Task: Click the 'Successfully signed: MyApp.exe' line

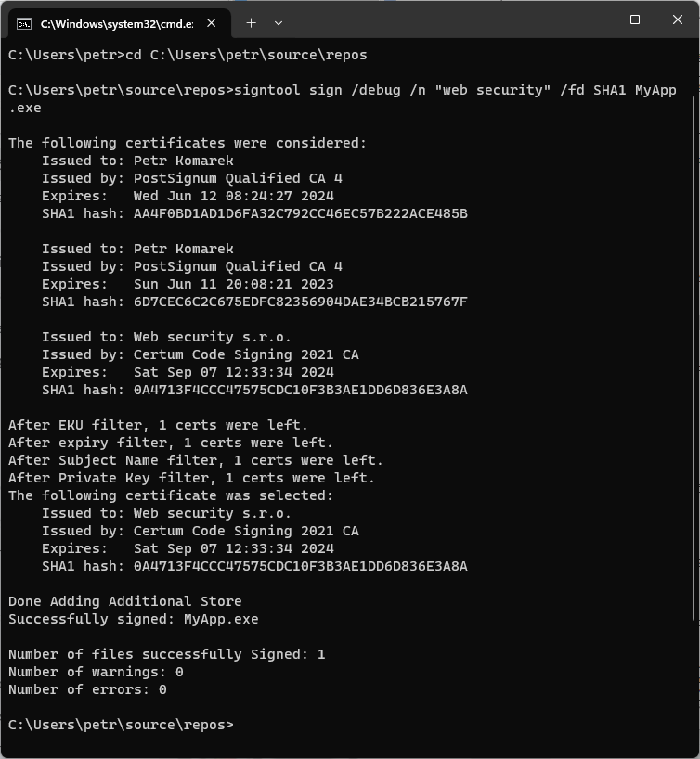Action: tap(133, 618)
